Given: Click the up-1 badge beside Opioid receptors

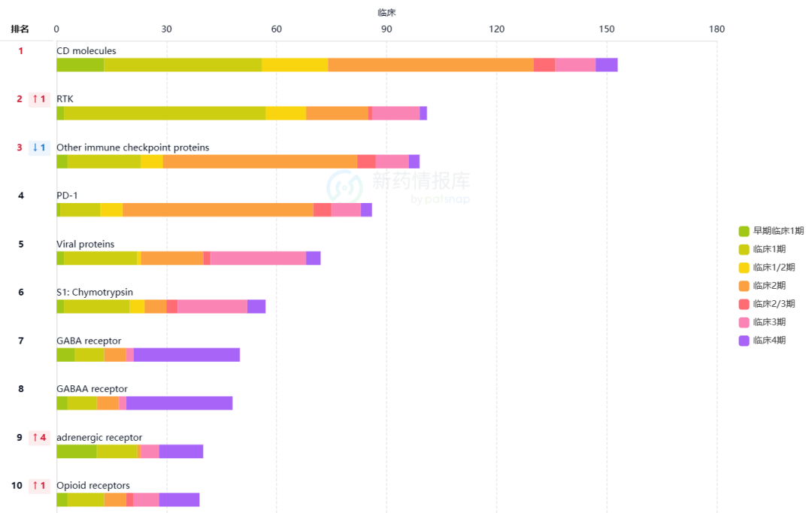Looking at the screenshot, I should 39,485.
